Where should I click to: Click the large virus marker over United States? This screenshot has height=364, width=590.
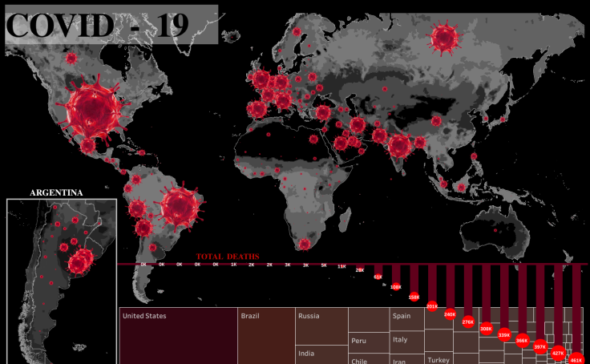click(x=93, y=110)
